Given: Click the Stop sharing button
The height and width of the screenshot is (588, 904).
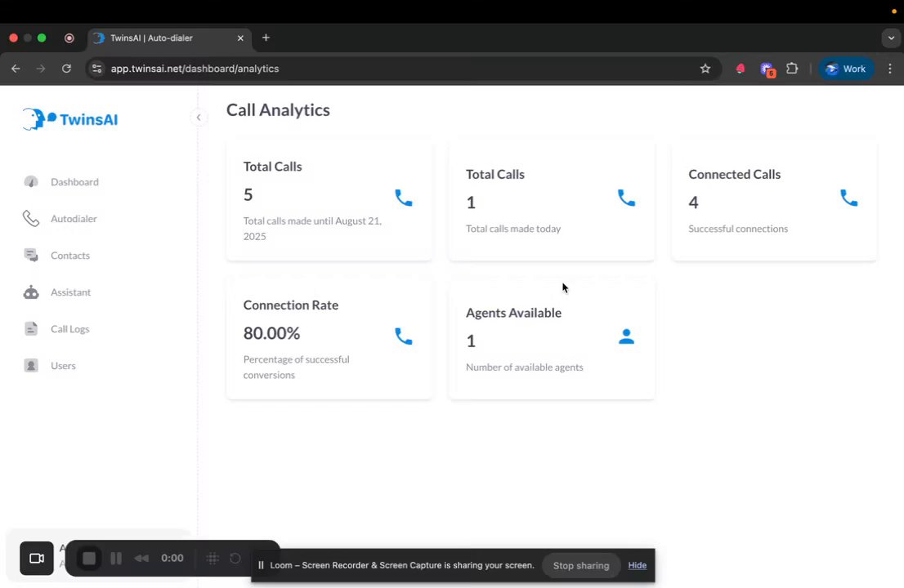Looking at the screenshot, I should (581, 565).
